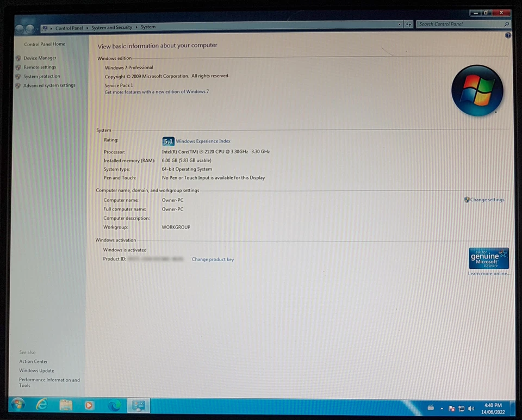Open Action Center from the system tray flag
The height and width of the screenshot is (420, 522).
(451, 408)
